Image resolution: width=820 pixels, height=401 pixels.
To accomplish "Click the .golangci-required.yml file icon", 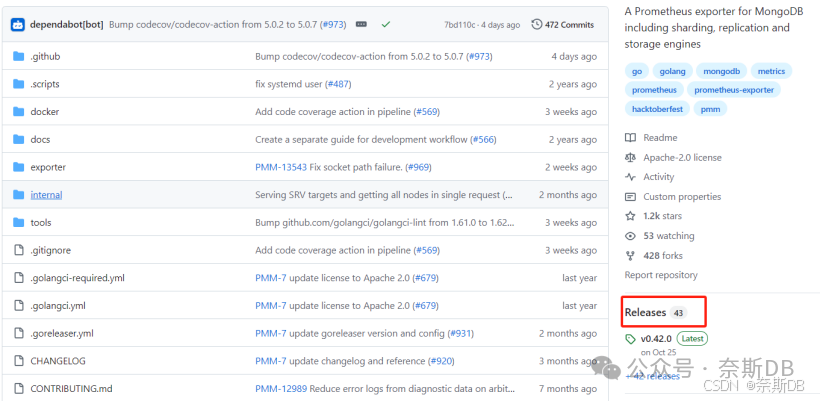I will point(19,278).
